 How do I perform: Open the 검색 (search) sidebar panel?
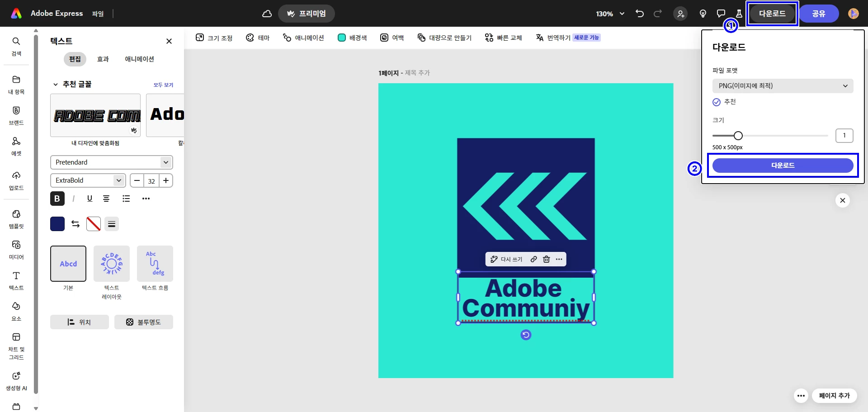[x=16, y=47]
